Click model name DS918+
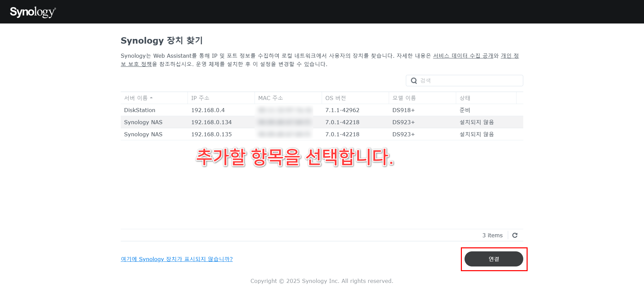The width and height of the screenshot is (644, 295). [x=404, y=110]
